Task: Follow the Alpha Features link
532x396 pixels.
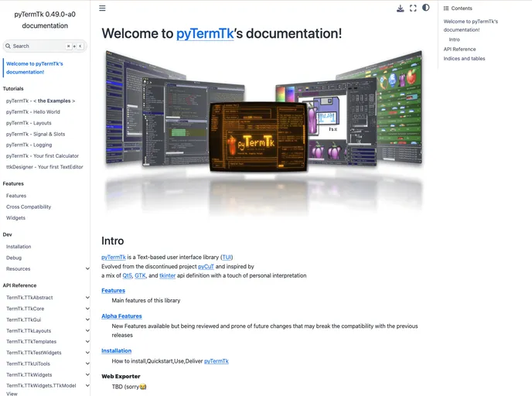Action: tap(121, 316)
